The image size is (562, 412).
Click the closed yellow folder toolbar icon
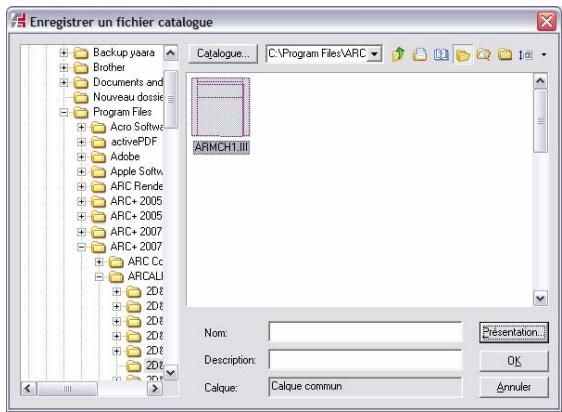pos(505,55)
